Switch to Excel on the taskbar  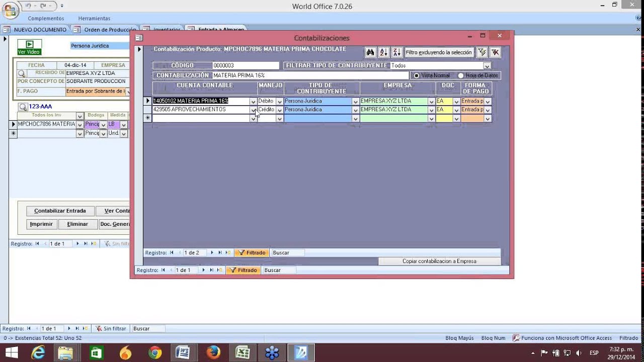[243, 353]
